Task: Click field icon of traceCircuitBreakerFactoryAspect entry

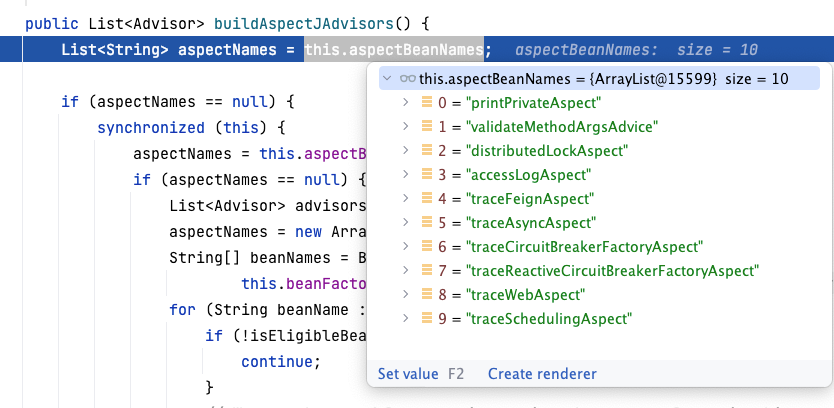Action: tap(427, 247)
